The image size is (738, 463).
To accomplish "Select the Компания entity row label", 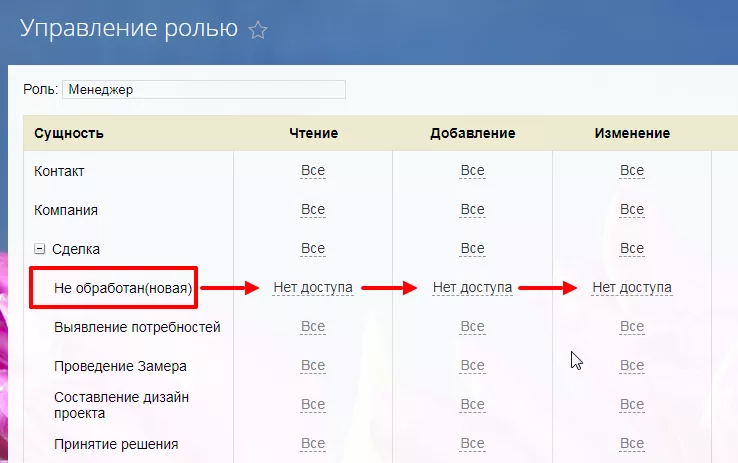I will pyautogui.click(x=66, y=210).
